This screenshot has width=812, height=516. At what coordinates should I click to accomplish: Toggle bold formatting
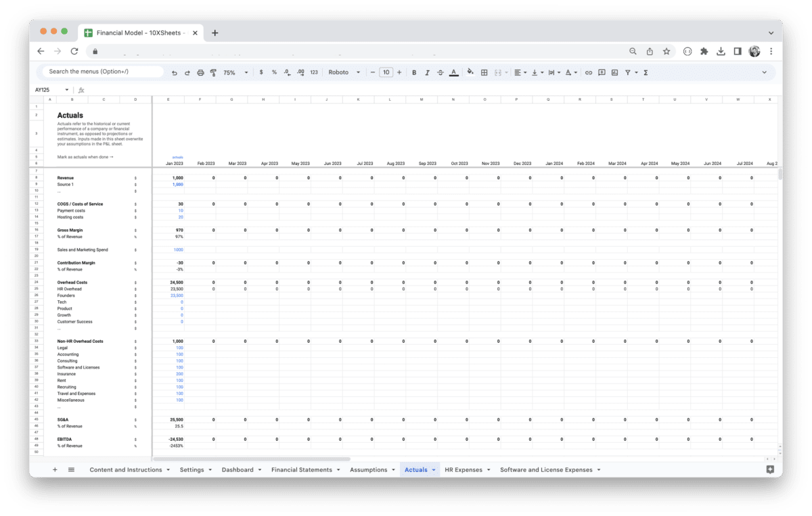tap(414, 72)
